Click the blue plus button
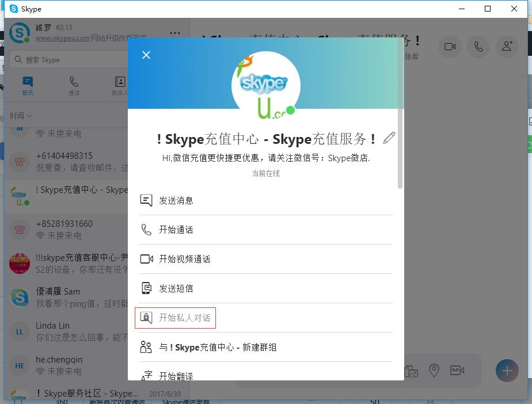Screen dimensions: 532x404 click(507, 371)
